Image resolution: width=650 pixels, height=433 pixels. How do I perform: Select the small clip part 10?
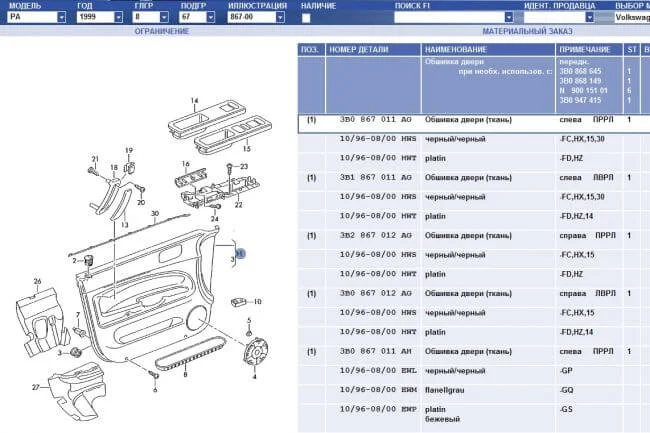(x=239, y=300)
